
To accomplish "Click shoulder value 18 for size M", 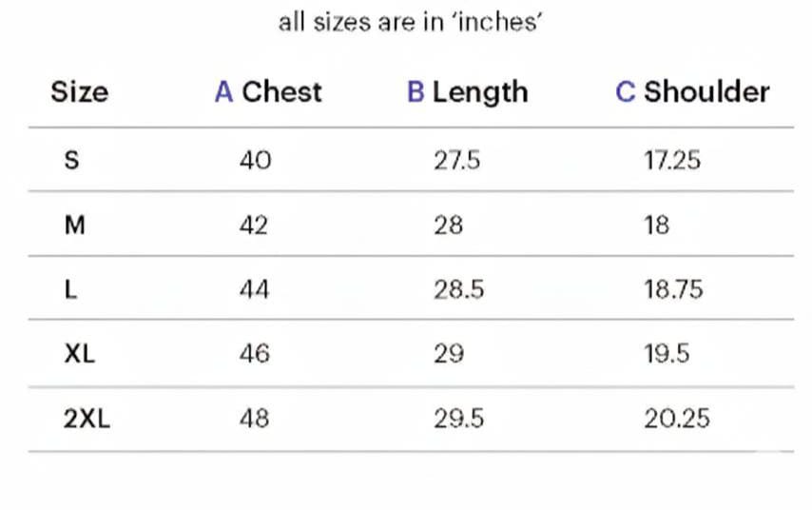I will [657, 226].
